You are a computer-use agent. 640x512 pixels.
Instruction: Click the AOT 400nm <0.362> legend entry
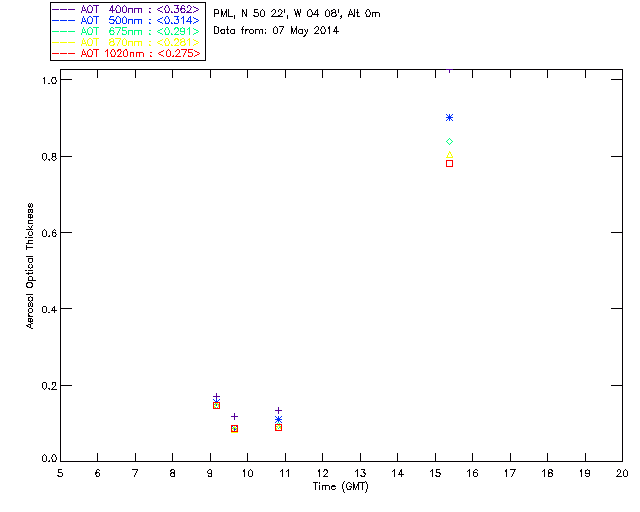click(x=126, y=9)
